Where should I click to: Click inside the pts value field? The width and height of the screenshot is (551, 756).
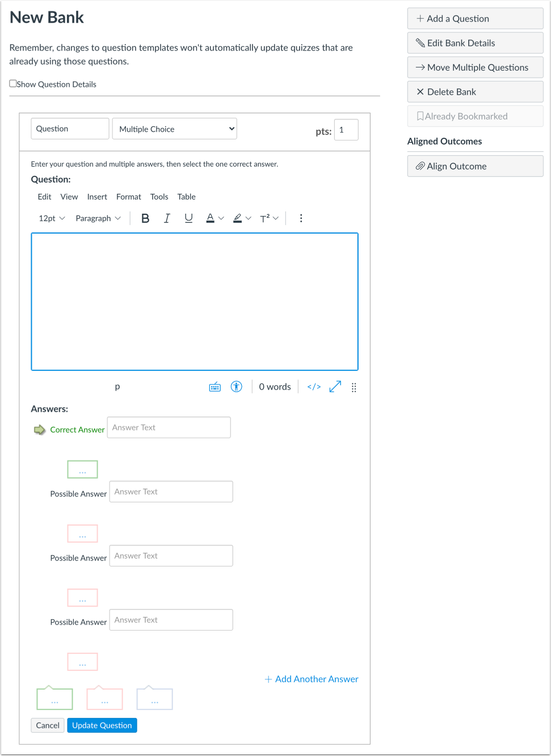(346, 130)
